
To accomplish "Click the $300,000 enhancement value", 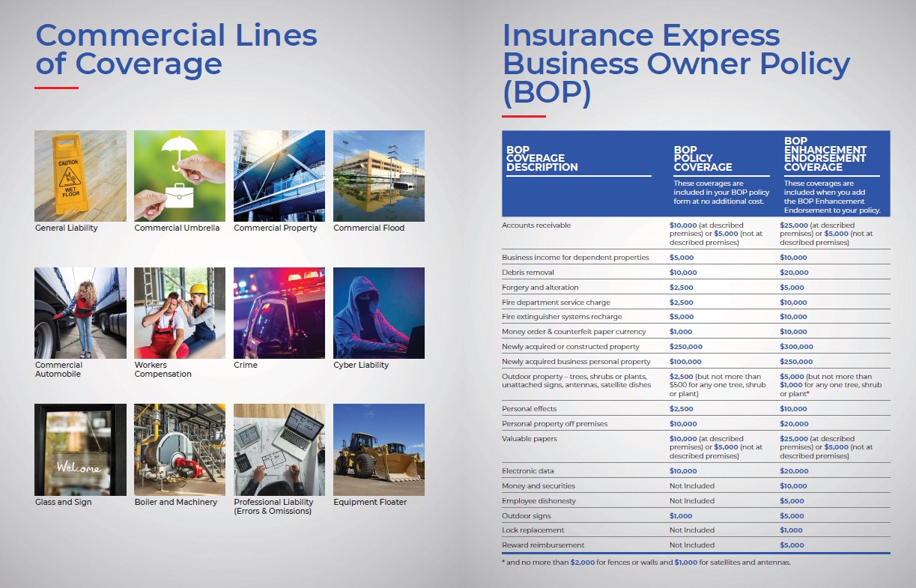I will click(796, 347).
